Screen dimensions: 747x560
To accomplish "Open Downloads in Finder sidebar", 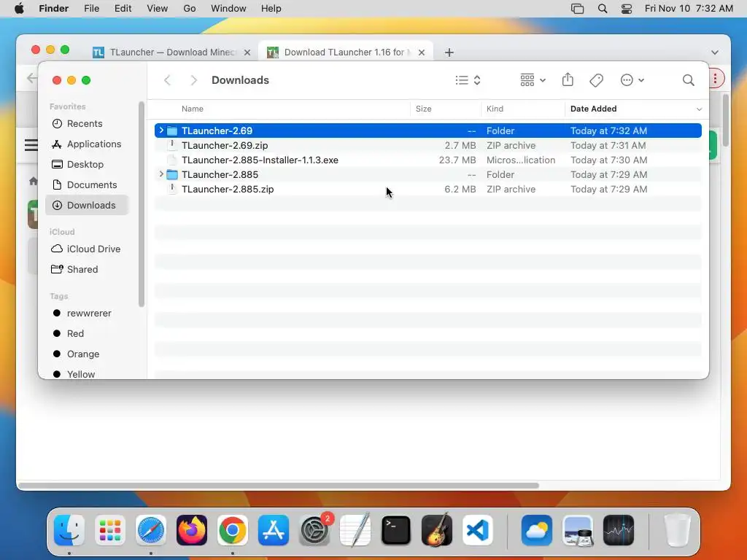I will click(88, 205).
